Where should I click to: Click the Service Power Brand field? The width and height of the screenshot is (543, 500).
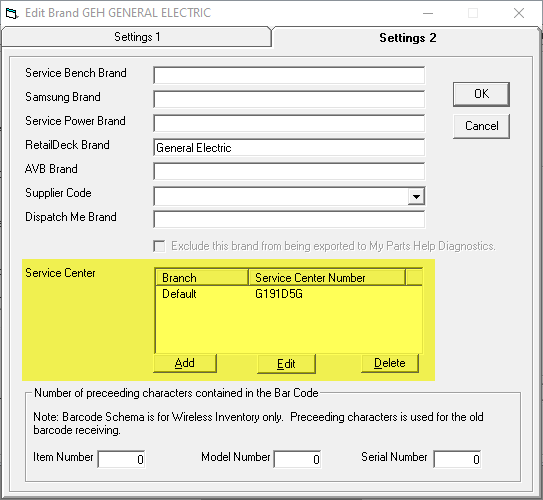(x=289, y=123)
